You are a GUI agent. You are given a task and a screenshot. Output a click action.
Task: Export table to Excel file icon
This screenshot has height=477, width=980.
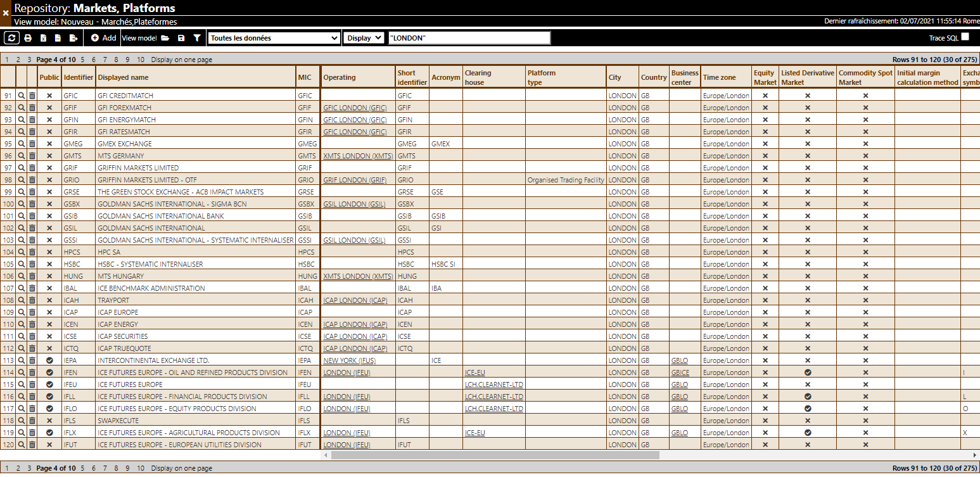[x=43, y=38]
